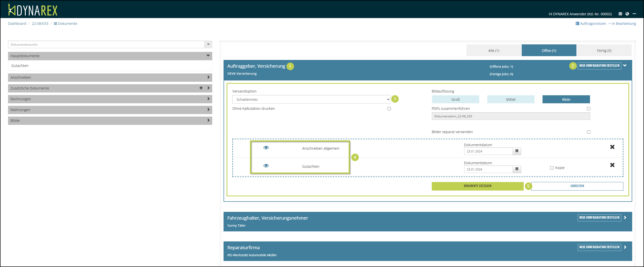This screenshot has width=644, height=267.
Task: Open the three-dots more menu in header
Action: (634, 14)
